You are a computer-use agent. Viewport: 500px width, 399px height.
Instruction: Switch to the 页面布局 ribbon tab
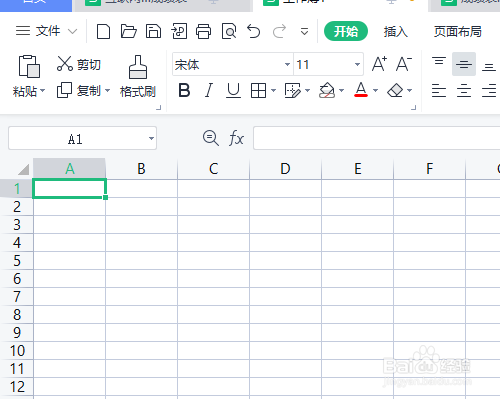pyautogui.click(x=458, y=32)
